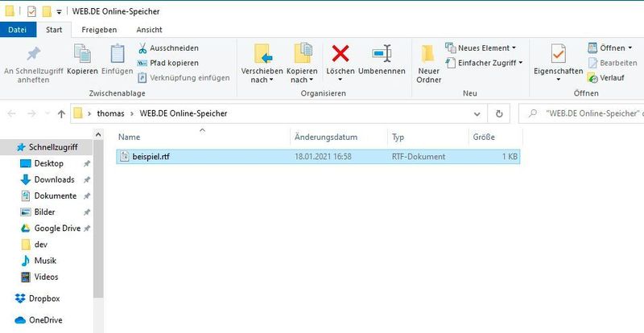Switch to the Freigeben tab
The width and height of the screenshot is (644, 333).
click(99, 30)
